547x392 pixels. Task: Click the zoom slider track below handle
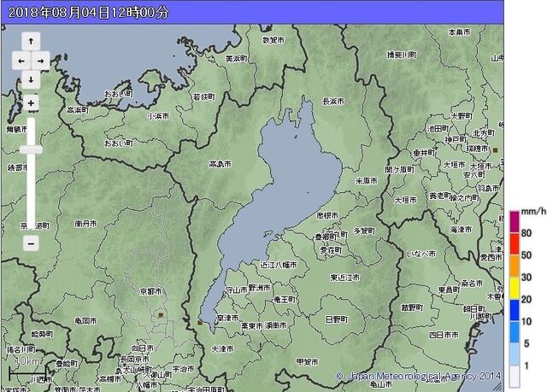[x=31, y=190]
